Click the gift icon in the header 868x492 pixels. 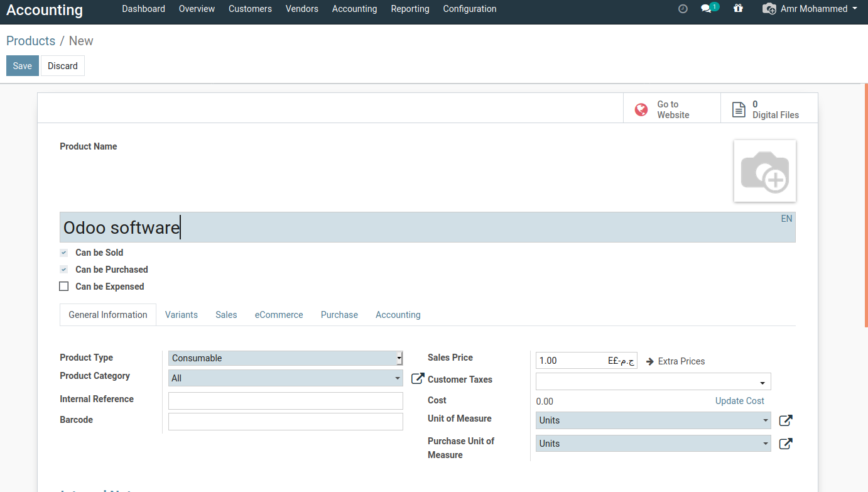point(738,9)
